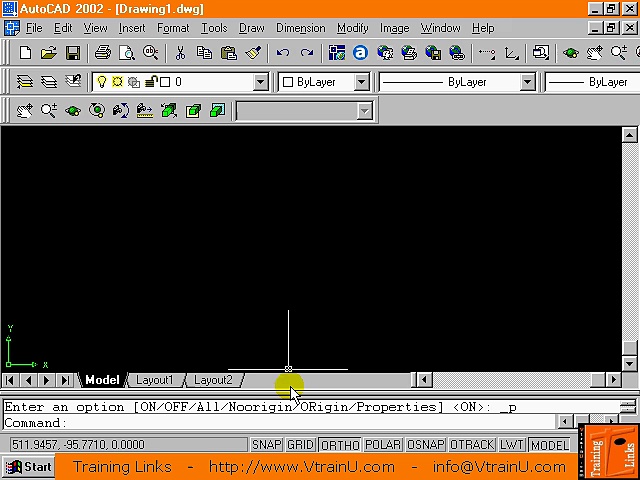Image resolution: width=640 pixels, height=480 pixels.
Task: Open the File menu
Action: click(34, 28)
